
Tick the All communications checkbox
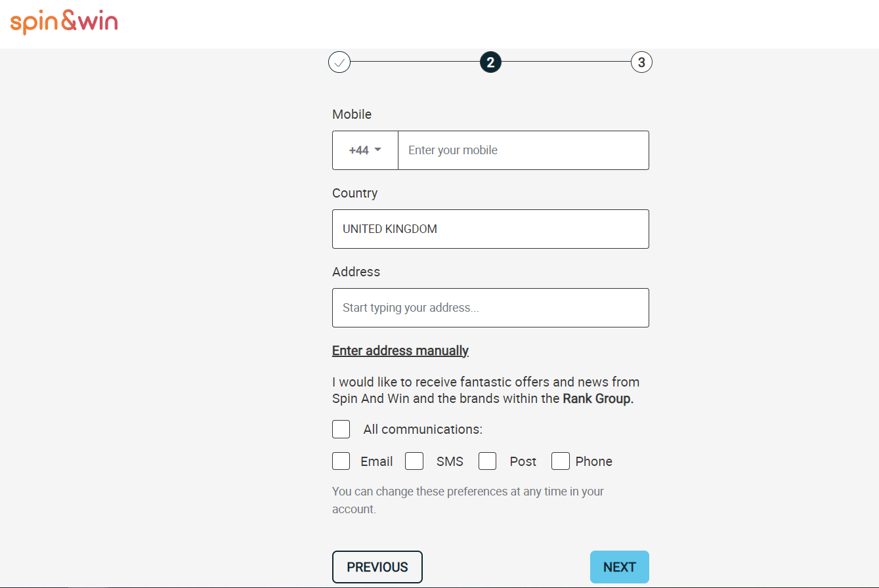click(x=341, y=429)
